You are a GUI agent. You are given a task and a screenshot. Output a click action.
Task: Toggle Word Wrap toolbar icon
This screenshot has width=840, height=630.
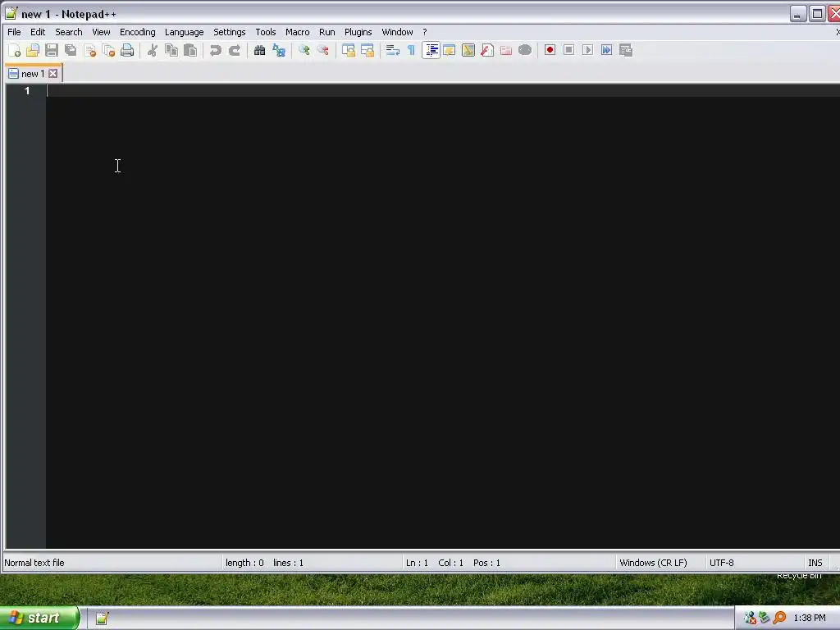[x=393, y=50]
